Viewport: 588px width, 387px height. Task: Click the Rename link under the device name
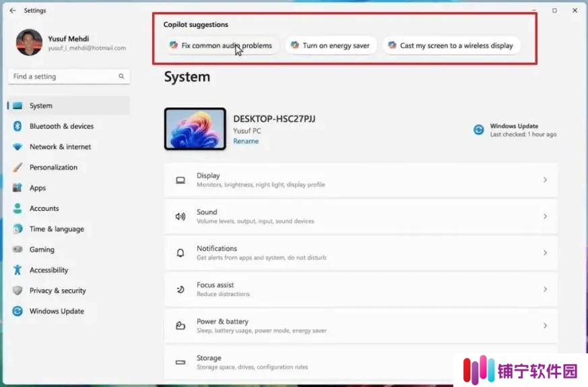[x=246, y=142]
